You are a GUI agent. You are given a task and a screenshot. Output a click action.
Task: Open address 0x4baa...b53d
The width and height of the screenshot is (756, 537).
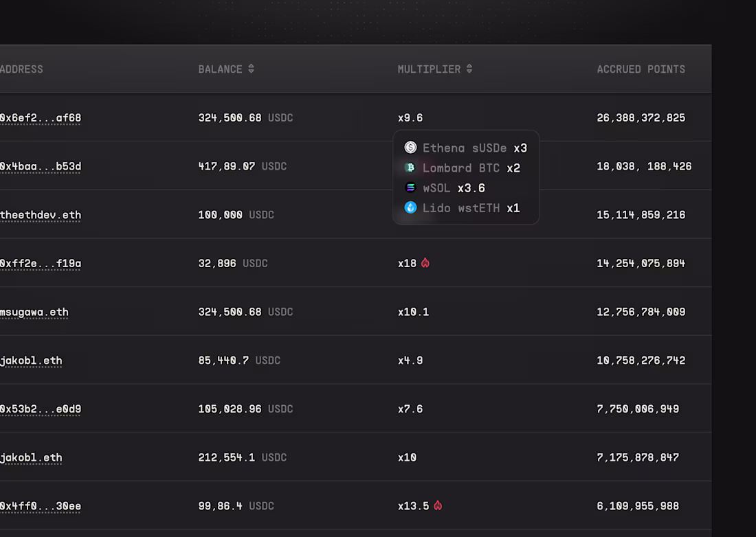(41, 167)
